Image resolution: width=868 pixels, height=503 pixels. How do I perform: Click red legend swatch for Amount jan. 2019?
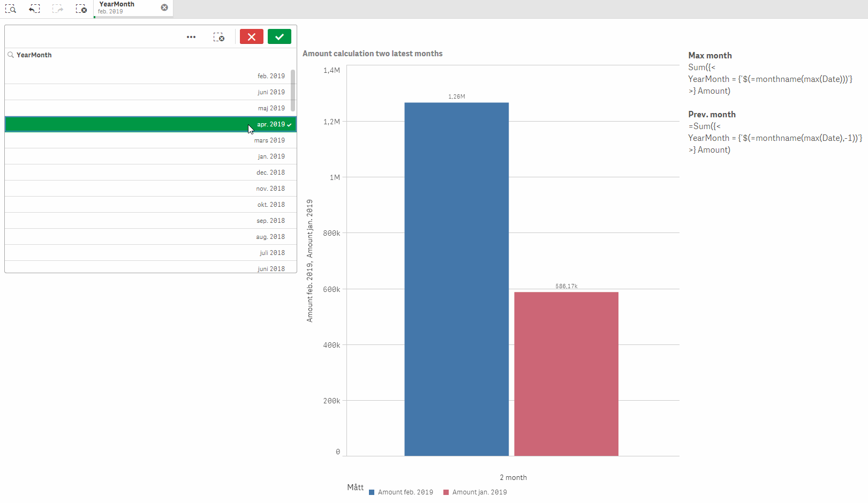pyautogui.click(x=446, y=492)
